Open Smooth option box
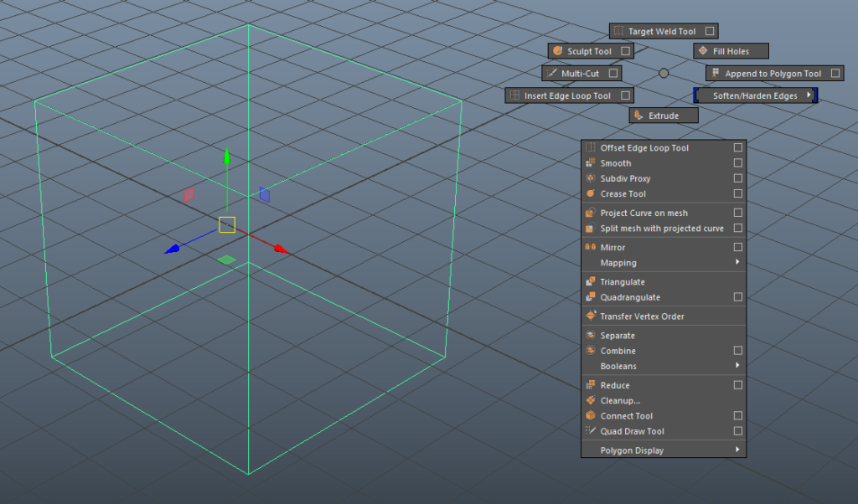The width and height of the screenshot is (858, 504). point(738,163)
